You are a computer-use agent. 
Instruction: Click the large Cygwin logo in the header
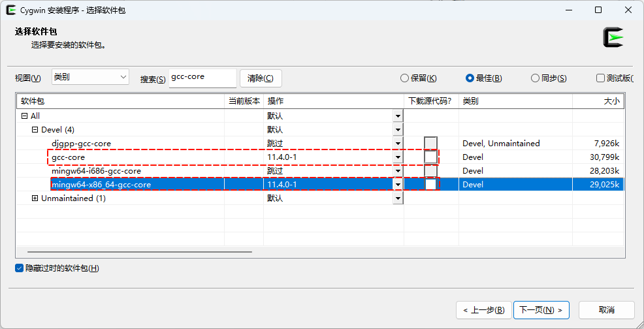click(613, 37)
